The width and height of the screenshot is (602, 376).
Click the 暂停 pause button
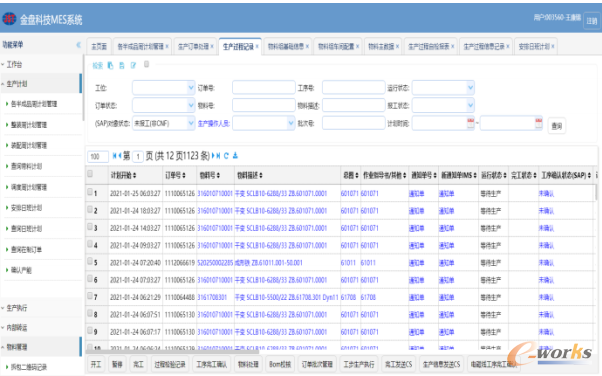(x=117, y=364)
